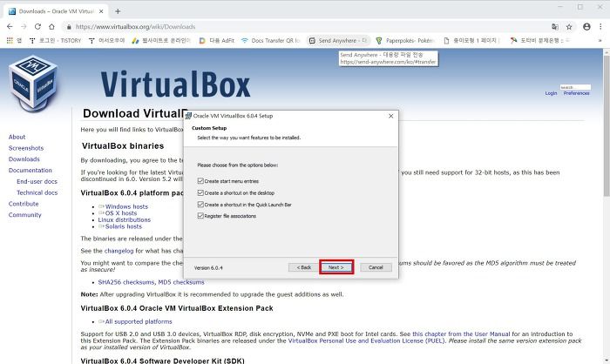Open Docs Transfer QR bookmark
The image size is (610, 364).
pyautogui.click(x=270, y=40)
